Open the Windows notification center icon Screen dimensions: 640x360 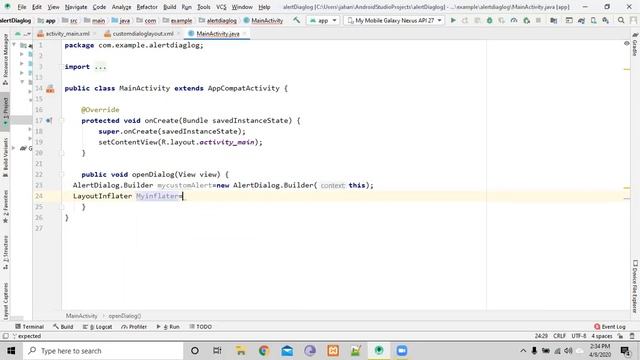pyautogui.click(x=625, y=351)
